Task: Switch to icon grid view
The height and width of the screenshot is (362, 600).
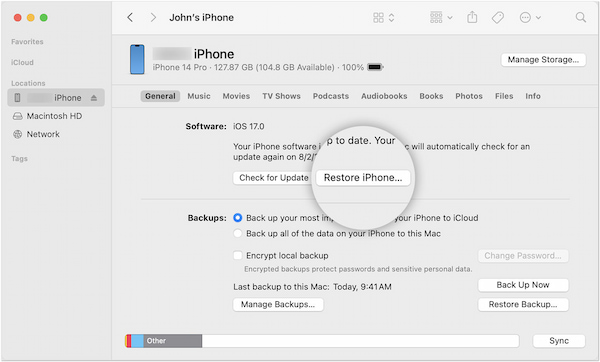Action: tap(378, 18)
